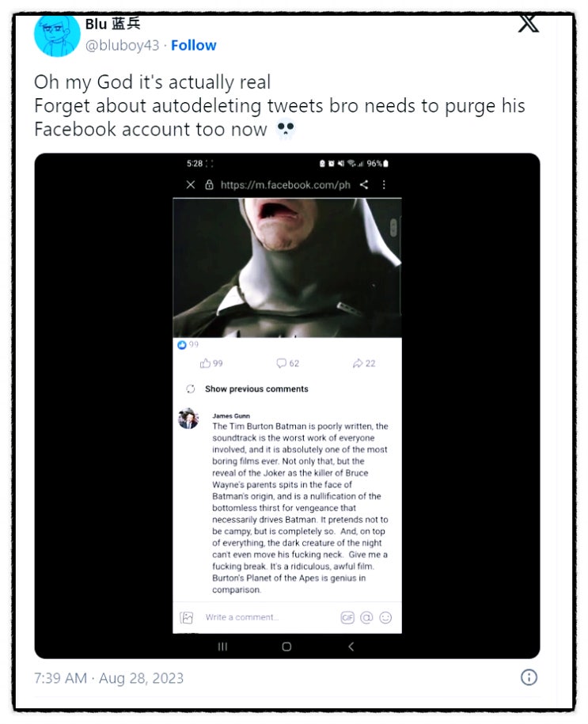
Task: Attach a photo to the comment
Action: point(187,617)
